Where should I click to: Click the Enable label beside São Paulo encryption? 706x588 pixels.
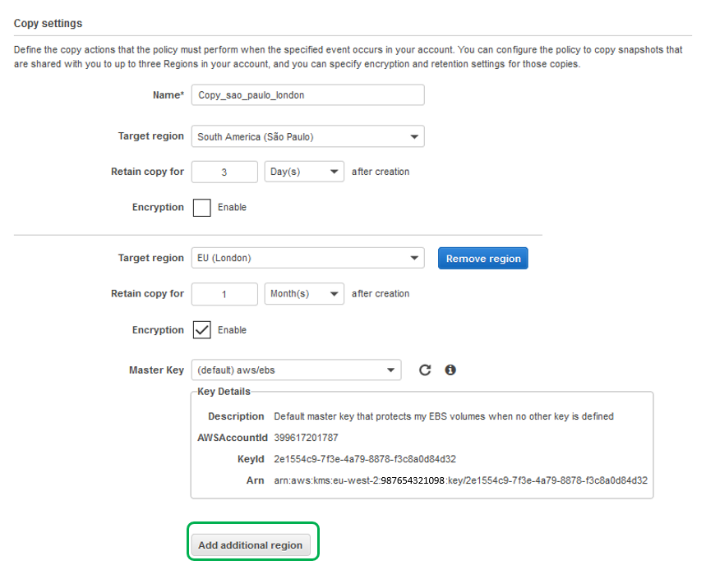pyautogui.click(x=233, y=207)
